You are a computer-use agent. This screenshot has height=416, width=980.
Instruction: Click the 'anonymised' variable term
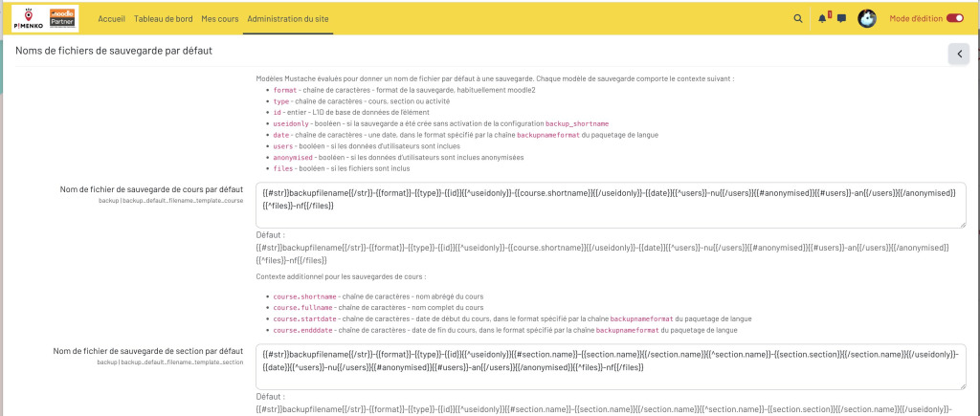[x=293, y=158]
